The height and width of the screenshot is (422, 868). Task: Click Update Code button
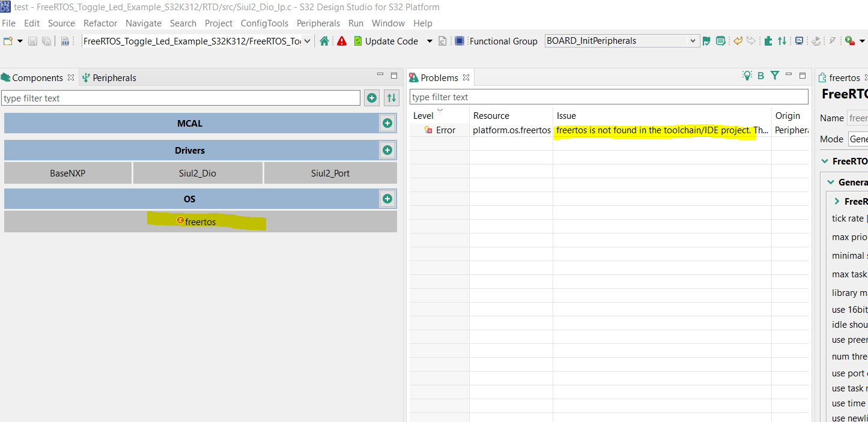[386, 41]
